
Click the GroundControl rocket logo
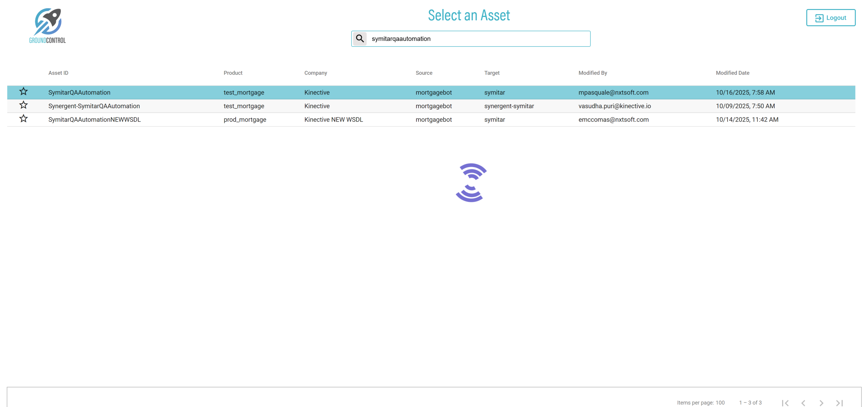(47, 26)
